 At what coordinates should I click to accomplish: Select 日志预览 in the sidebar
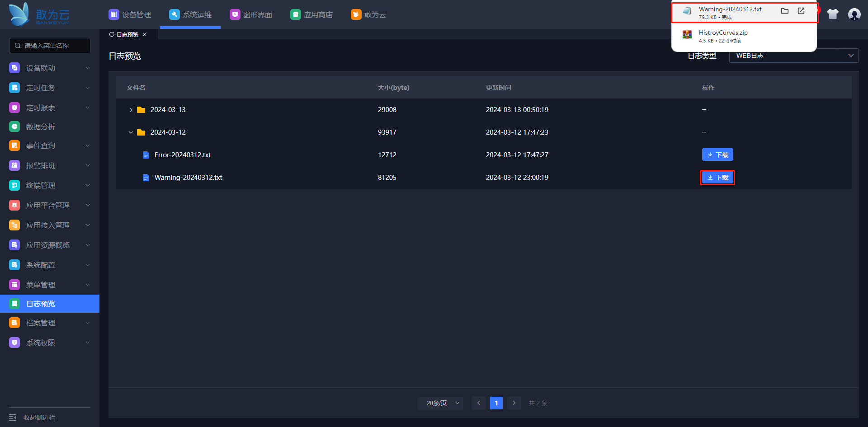click(50, 304)
